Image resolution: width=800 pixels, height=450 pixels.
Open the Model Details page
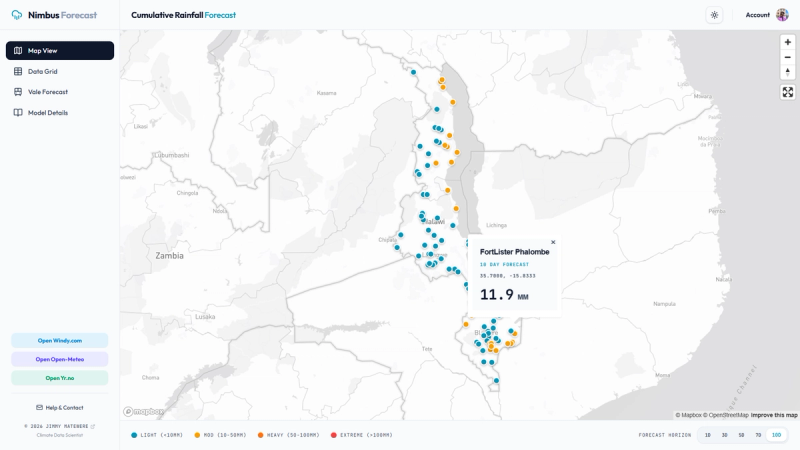click(x=60, y=113)
